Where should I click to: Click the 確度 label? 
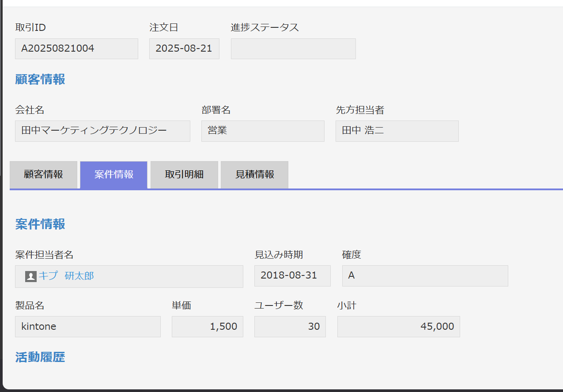[x=352, y=255]
